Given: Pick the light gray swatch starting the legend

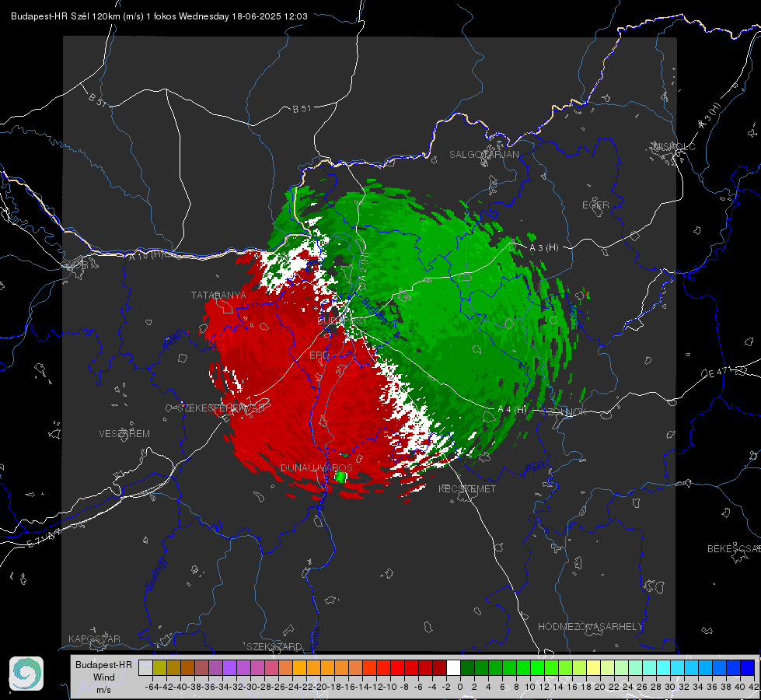Looking at the screenshot, I should [x=145, y=667].
